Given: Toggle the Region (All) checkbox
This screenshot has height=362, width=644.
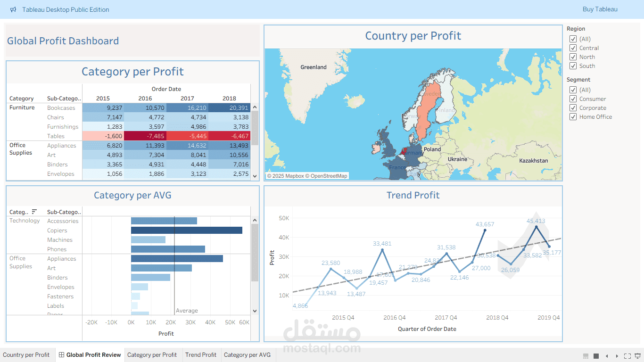Looking at the screenshot, I should point(573,39).
